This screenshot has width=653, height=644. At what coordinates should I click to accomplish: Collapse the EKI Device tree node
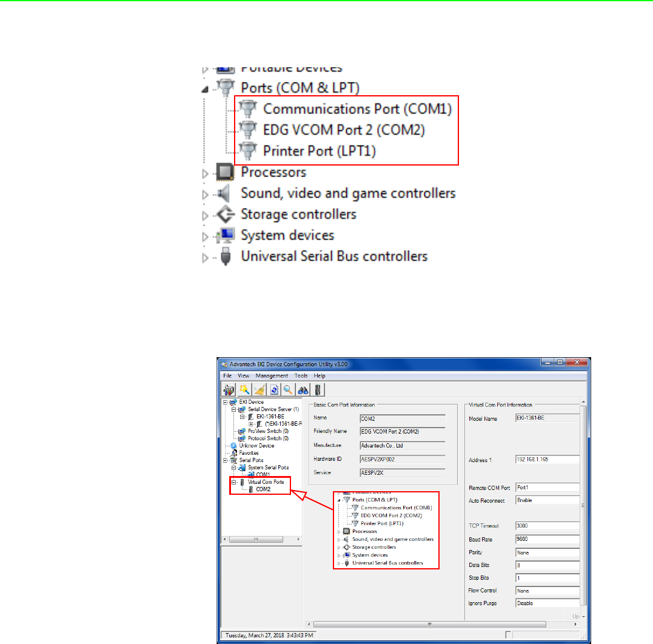pyautogui.click(x=226, y=403)
